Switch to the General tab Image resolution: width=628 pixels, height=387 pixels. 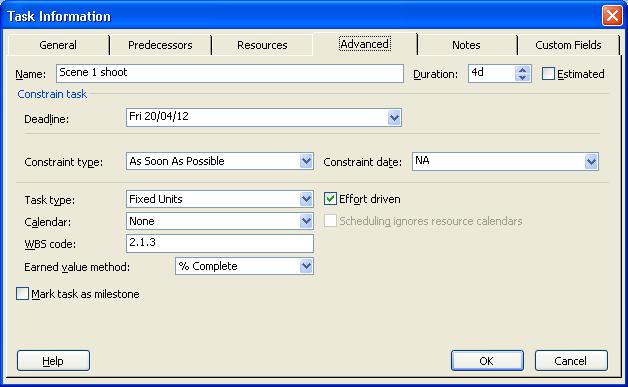pyautogui.click(x=58, y=44)
